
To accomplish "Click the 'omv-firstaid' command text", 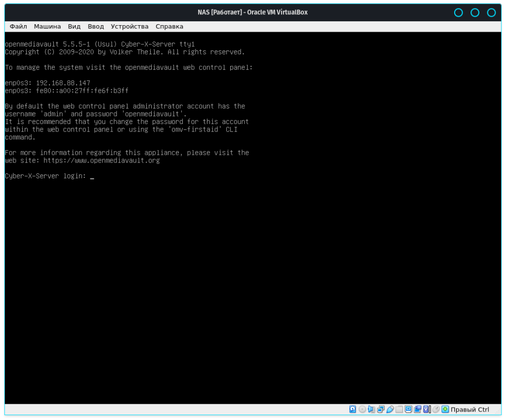I will click(195, 129).
